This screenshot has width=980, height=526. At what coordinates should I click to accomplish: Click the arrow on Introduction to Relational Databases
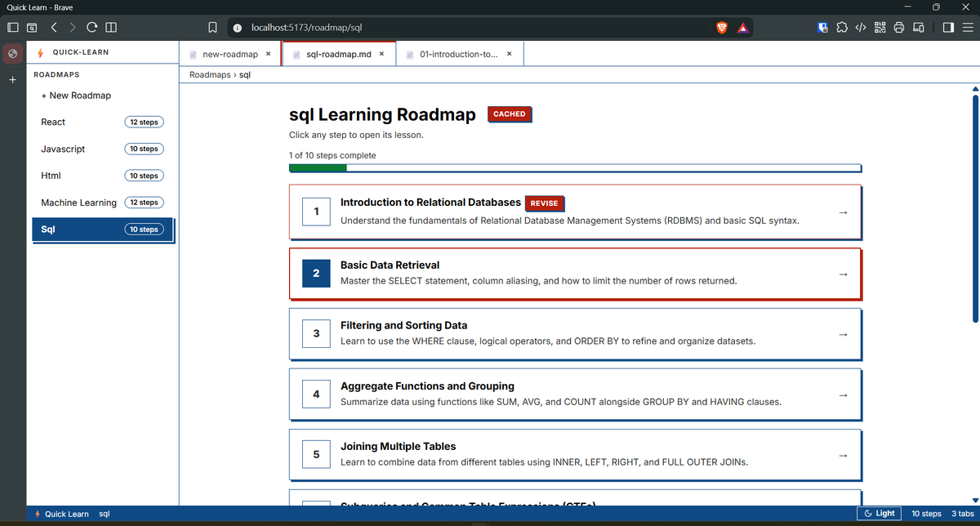coord(843,212)
